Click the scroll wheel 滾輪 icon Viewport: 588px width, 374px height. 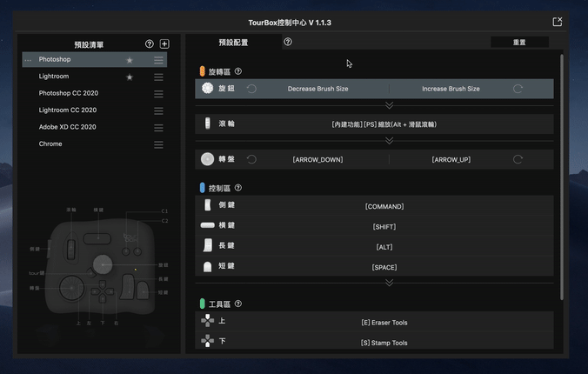coord(207,123)
